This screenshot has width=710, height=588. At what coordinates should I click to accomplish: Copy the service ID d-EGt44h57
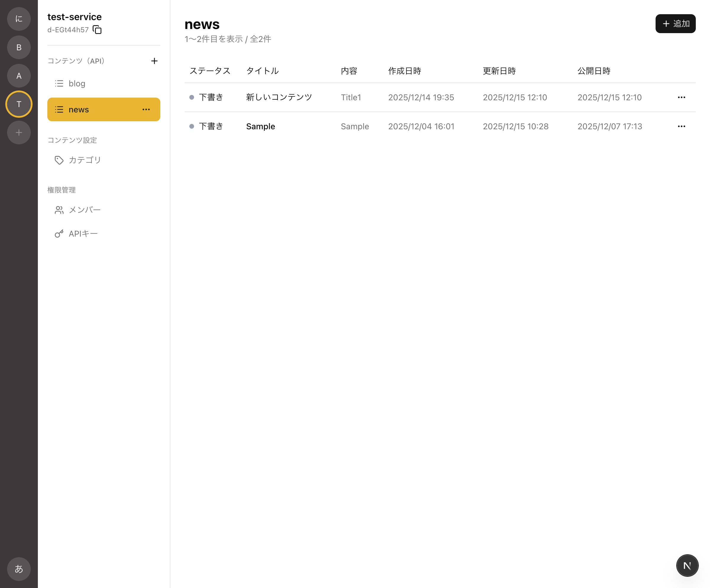[x=97, y=30]
